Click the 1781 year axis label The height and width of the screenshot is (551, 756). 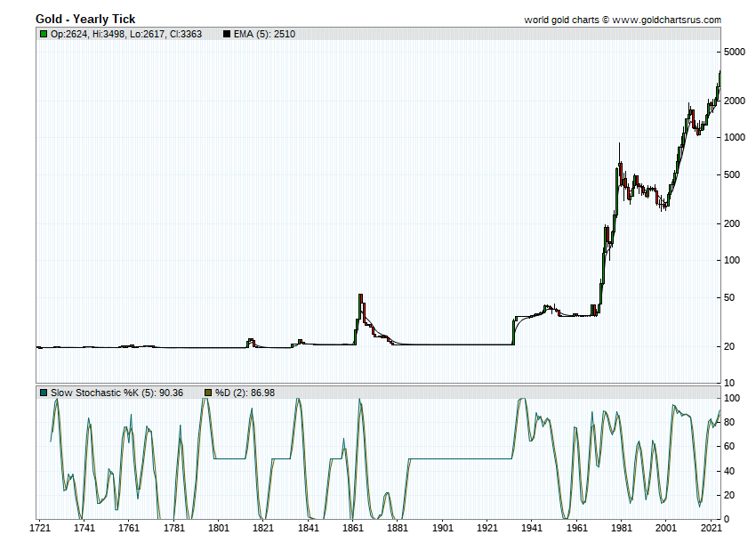tap(173, 527)
